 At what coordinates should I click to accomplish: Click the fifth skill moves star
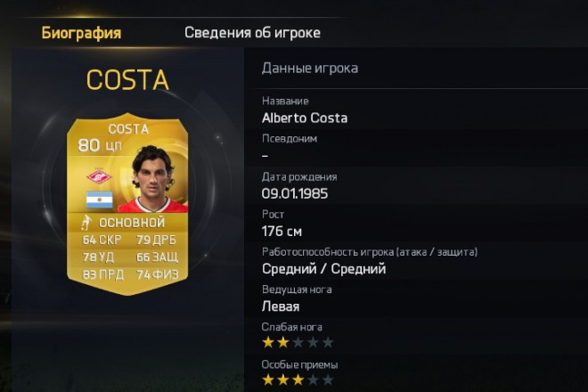pyautogui.click(x=328, y=380)
